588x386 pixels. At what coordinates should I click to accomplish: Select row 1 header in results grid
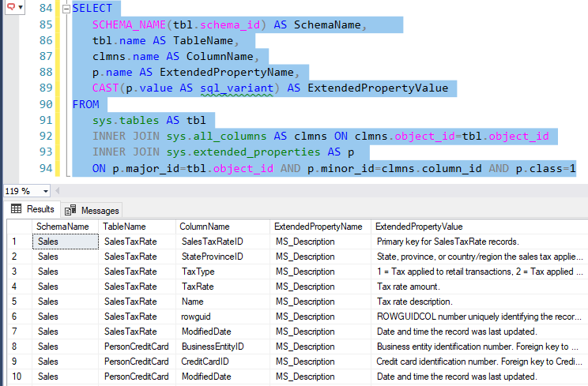[20, 242]
